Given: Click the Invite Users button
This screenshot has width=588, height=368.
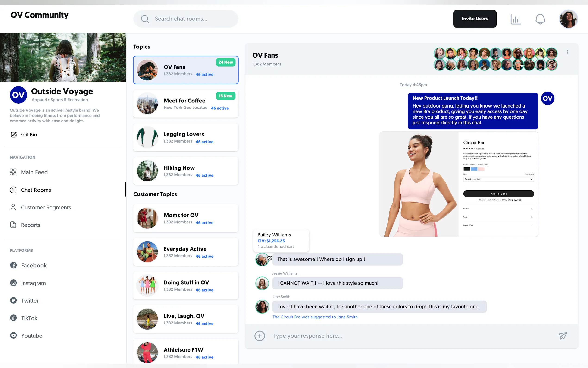Looking at the screenshot, I should [475, 19].
